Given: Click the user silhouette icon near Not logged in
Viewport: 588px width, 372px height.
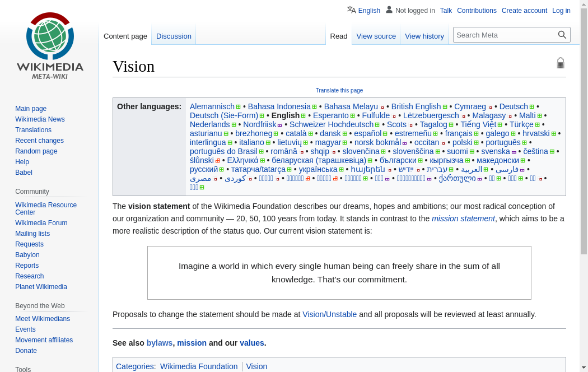Looking at the screenshot, I should coord(389,10).
